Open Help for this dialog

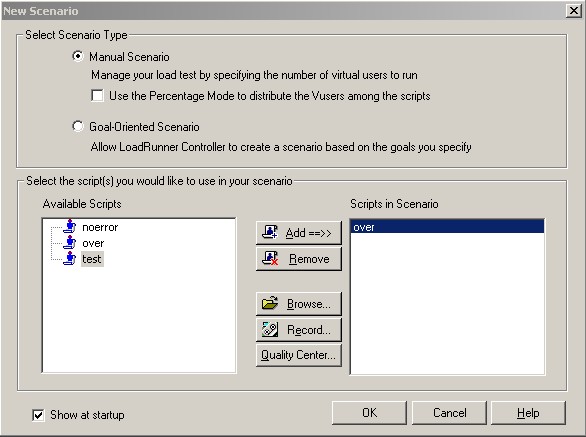point(528,413)
